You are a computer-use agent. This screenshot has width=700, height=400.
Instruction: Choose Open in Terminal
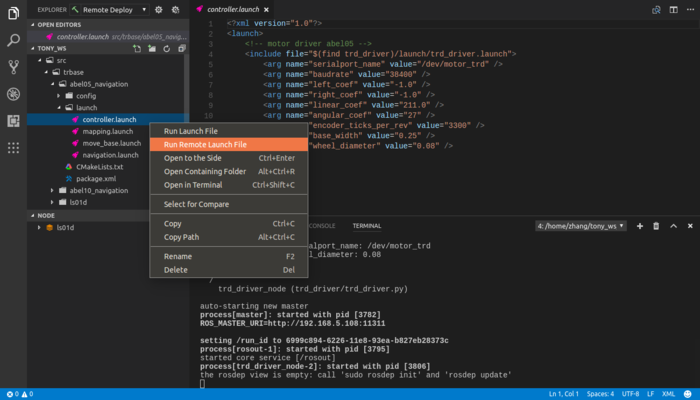229,184
